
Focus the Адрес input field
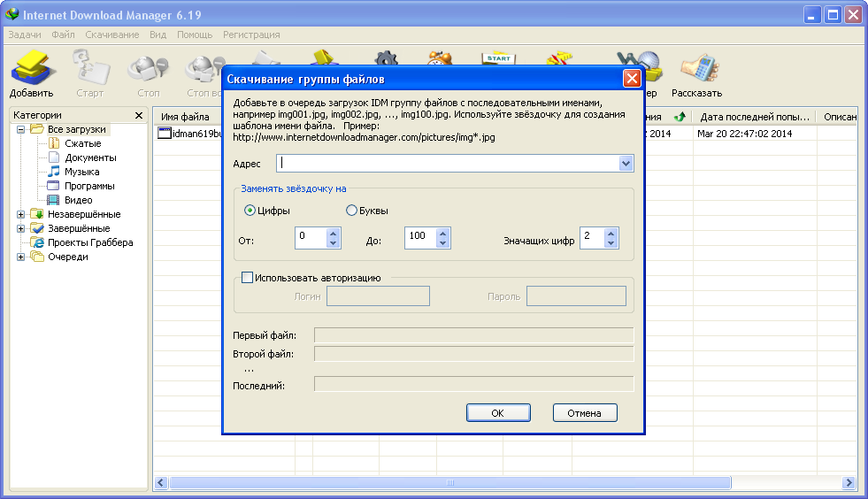coord(448,164)
